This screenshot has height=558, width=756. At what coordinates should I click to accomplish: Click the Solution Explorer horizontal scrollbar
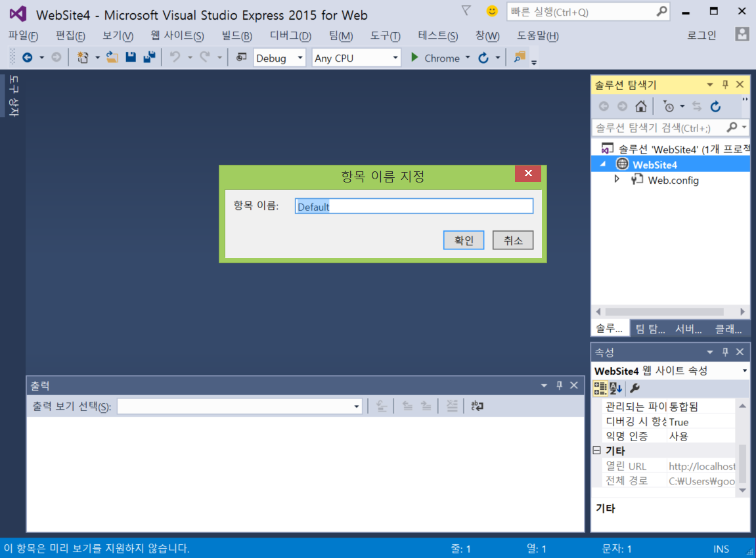(663, 312)
